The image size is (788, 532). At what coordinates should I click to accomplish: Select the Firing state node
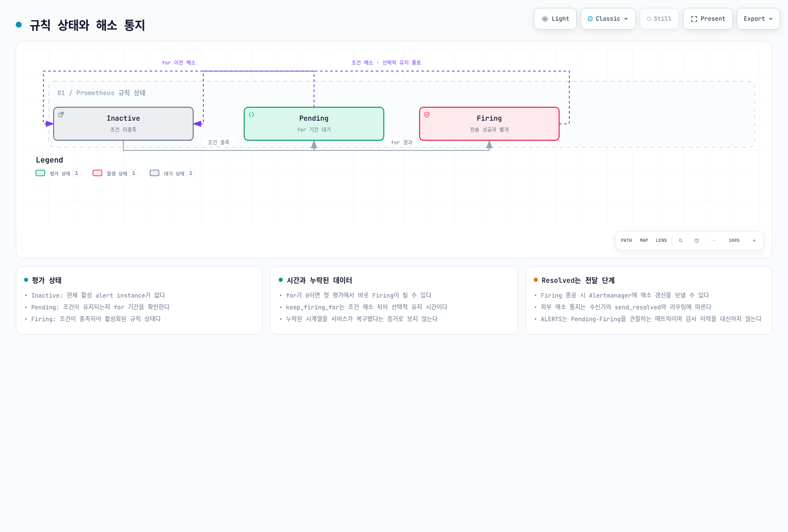point(489,124)
